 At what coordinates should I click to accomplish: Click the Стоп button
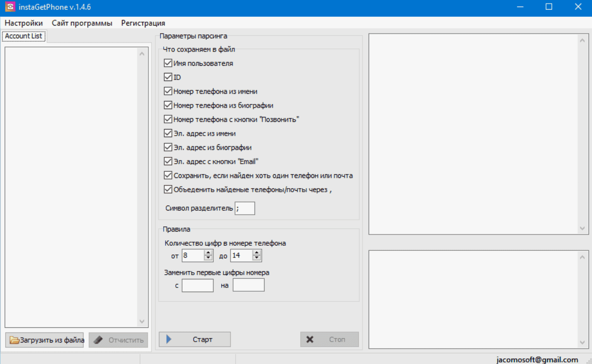pos(329,339)
